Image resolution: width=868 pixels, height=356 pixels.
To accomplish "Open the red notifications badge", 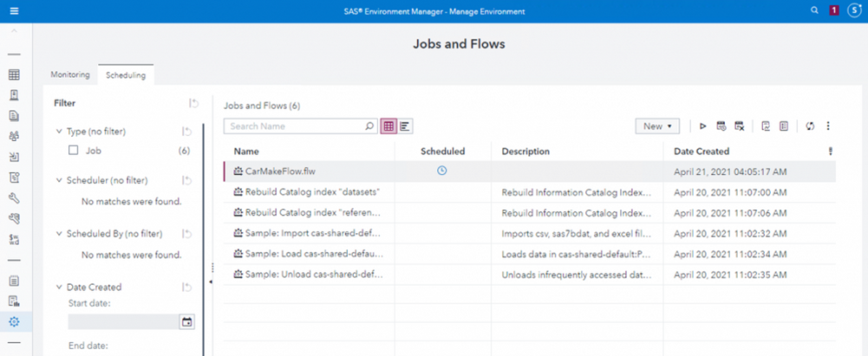I will tap(833, 10).
